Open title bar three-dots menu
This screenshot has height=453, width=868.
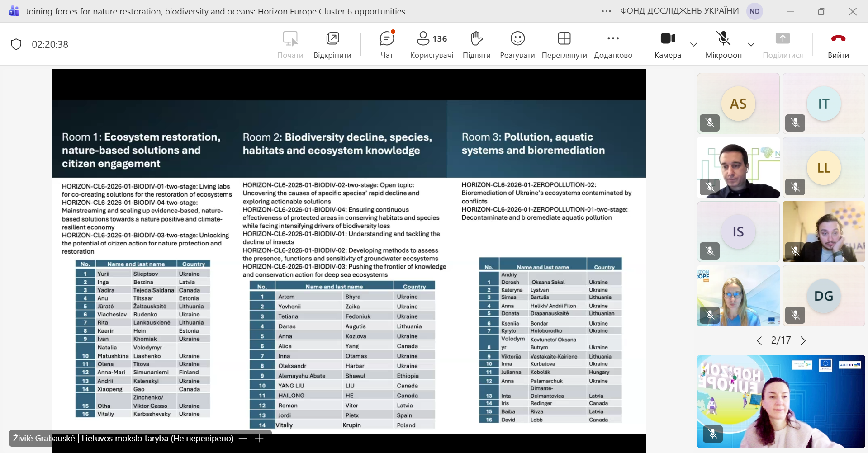606,11
